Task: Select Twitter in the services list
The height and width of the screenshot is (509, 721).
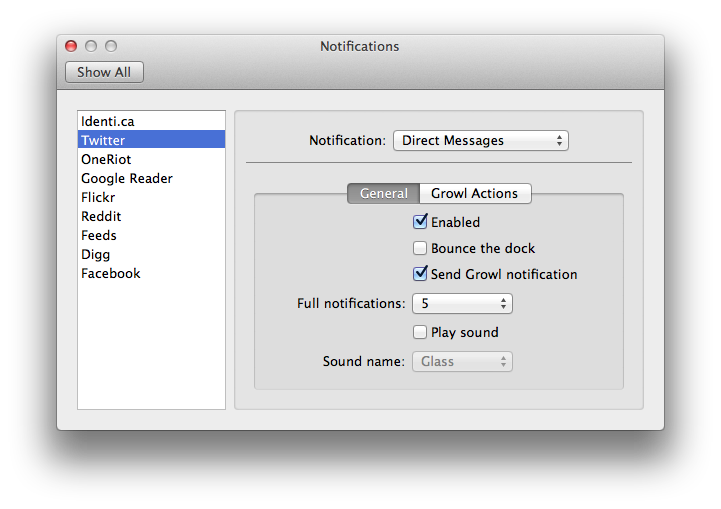Action: click(103, 140)
